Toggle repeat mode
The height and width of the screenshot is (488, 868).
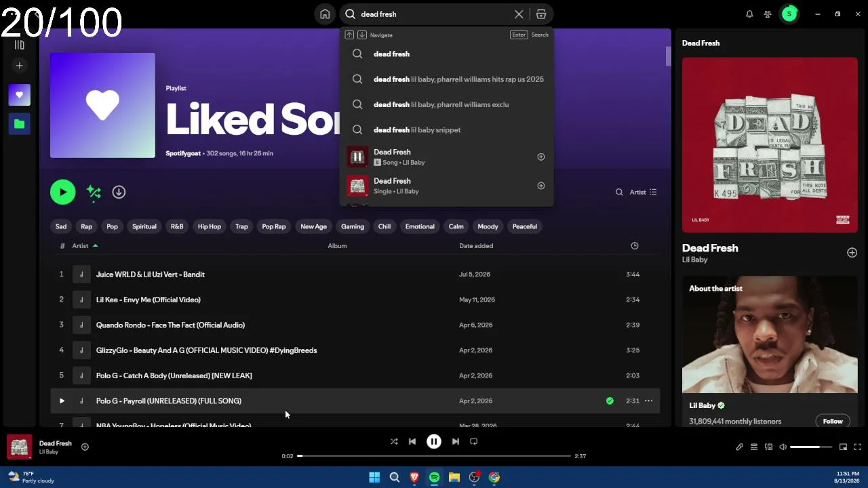point(474,442)
